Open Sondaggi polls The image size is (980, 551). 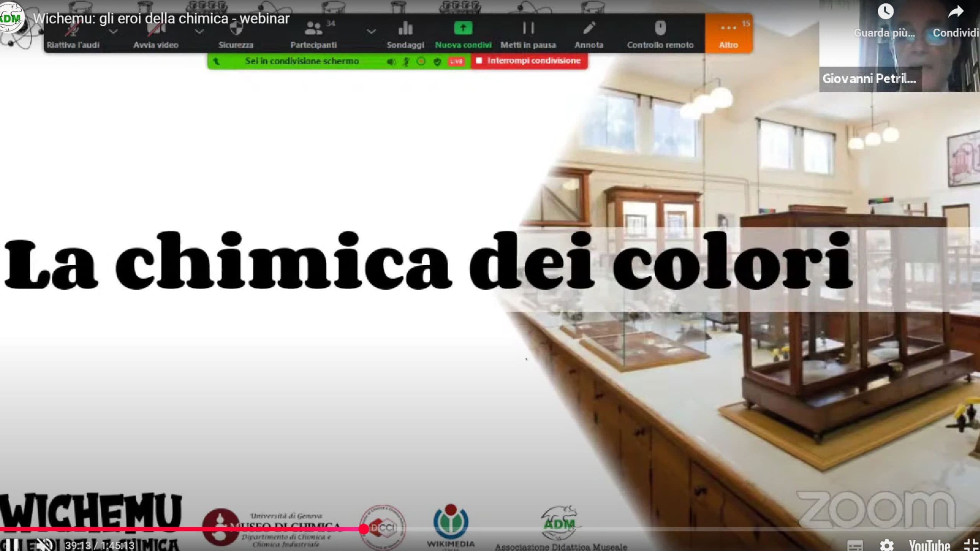(x=405, y=35)
